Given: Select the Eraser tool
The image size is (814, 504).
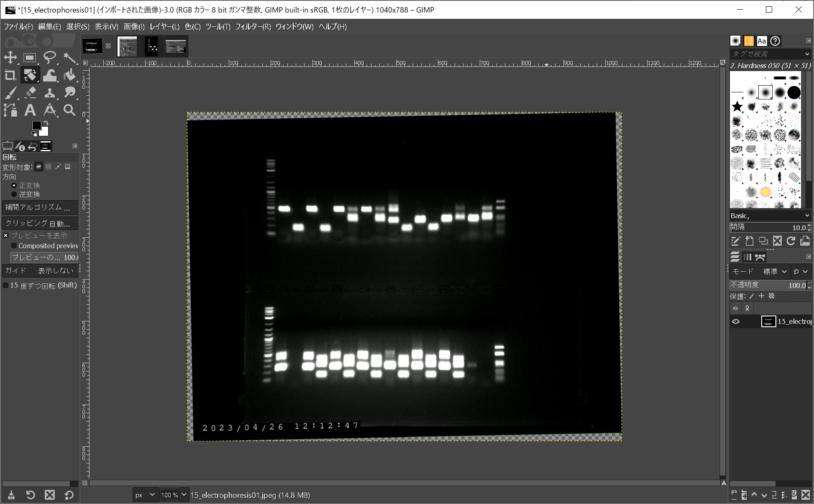Looking at the screenshot, I should (x=30, y=93).
